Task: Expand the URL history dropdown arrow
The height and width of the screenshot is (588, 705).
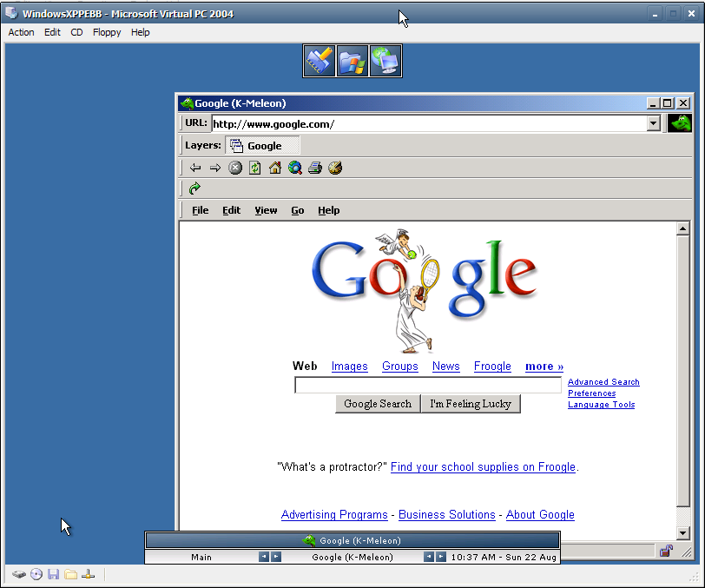Action: [x=653, y=122]
